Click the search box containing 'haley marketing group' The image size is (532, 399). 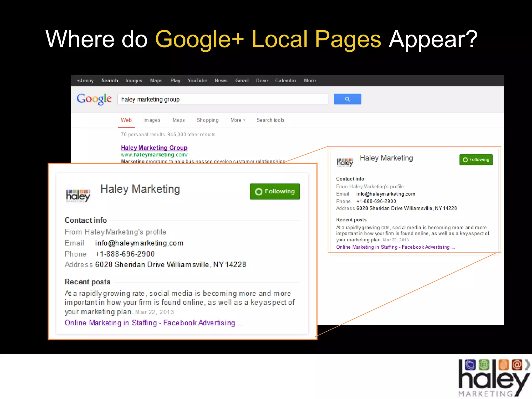tap(223, 99)
